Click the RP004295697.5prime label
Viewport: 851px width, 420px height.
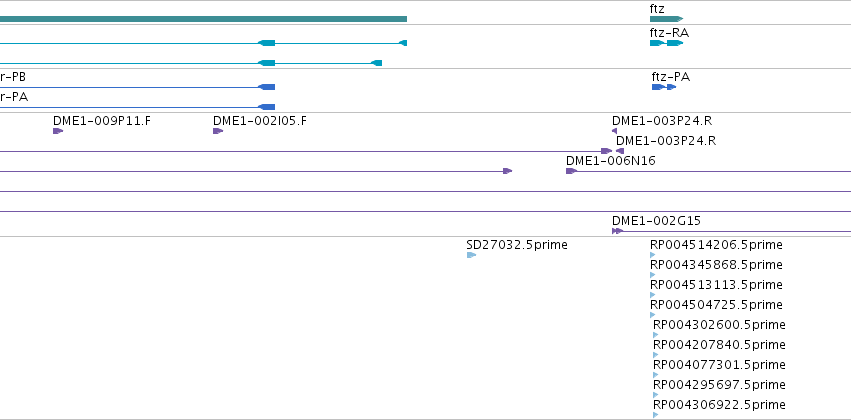[719, 385]
